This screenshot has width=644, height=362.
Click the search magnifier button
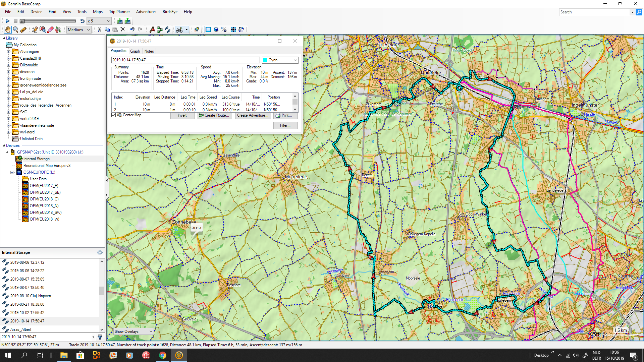[639, 12]
